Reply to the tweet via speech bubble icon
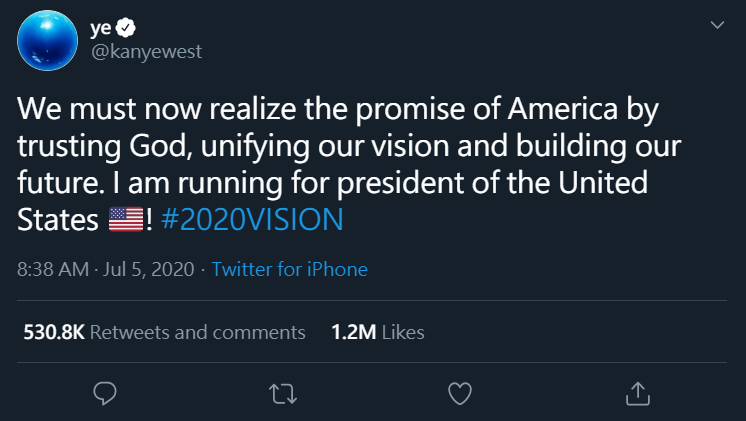 click(x=106, y=394)
